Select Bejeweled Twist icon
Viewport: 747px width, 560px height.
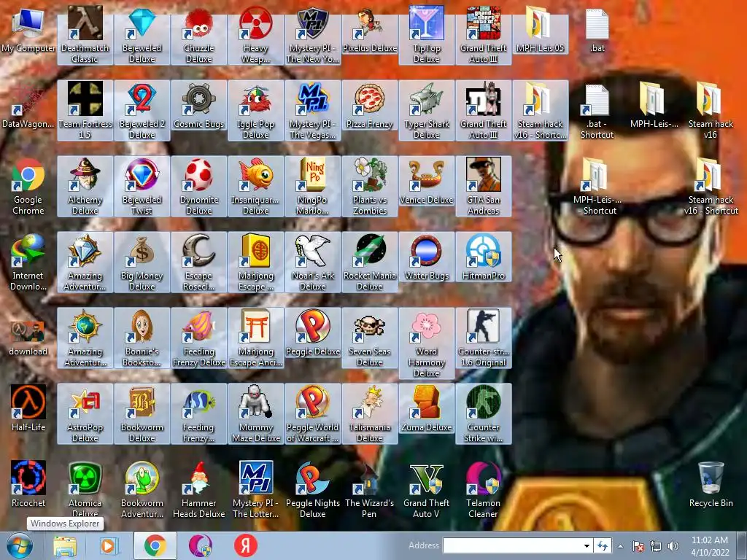(142, 186)
